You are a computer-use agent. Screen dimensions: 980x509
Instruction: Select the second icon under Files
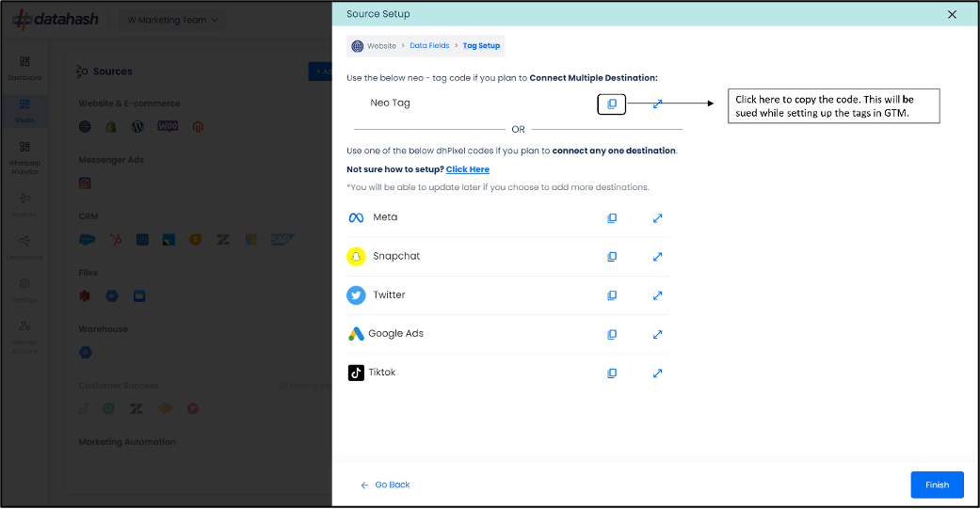[112, 296]
